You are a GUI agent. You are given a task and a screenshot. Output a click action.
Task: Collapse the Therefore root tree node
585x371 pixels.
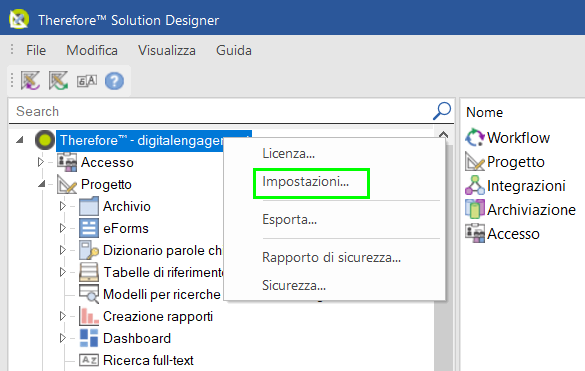tap(20, 140)
